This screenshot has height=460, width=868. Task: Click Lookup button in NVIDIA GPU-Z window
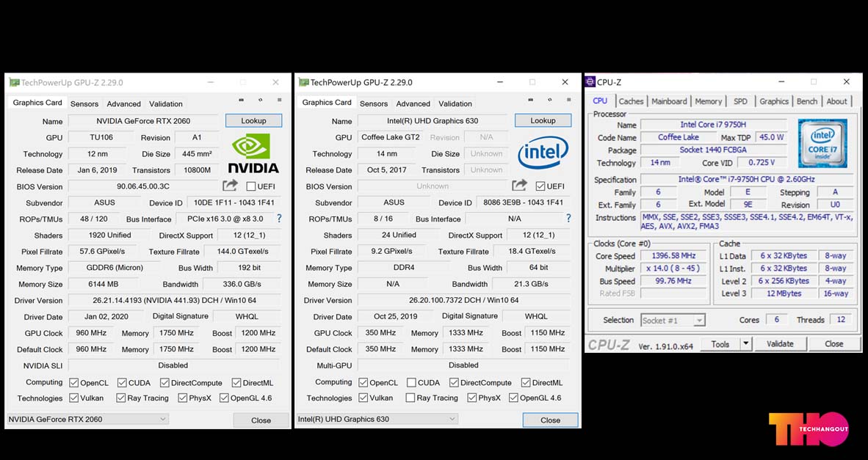pos(253,120)
